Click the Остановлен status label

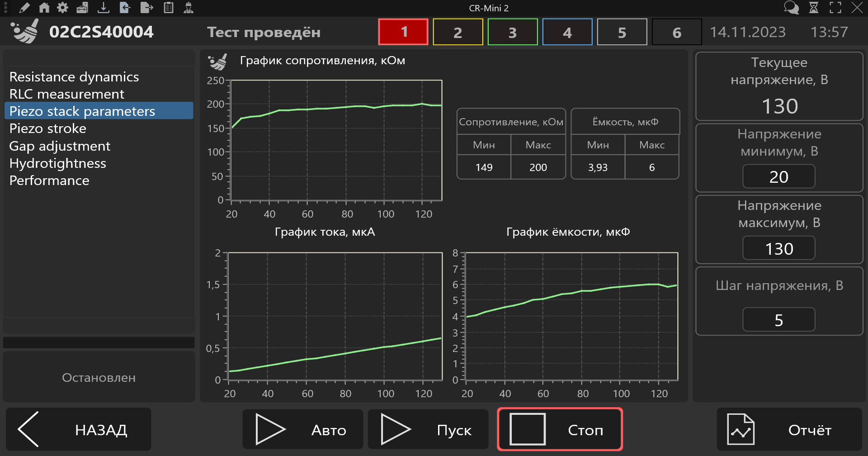99,377
